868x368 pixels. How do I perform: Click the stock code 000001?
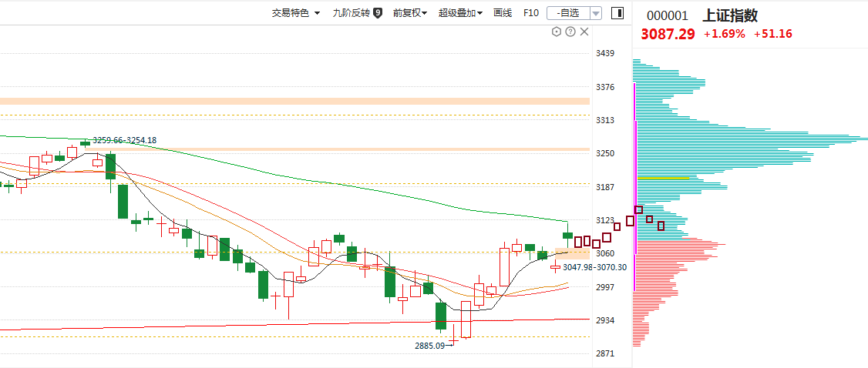[667, 16]
